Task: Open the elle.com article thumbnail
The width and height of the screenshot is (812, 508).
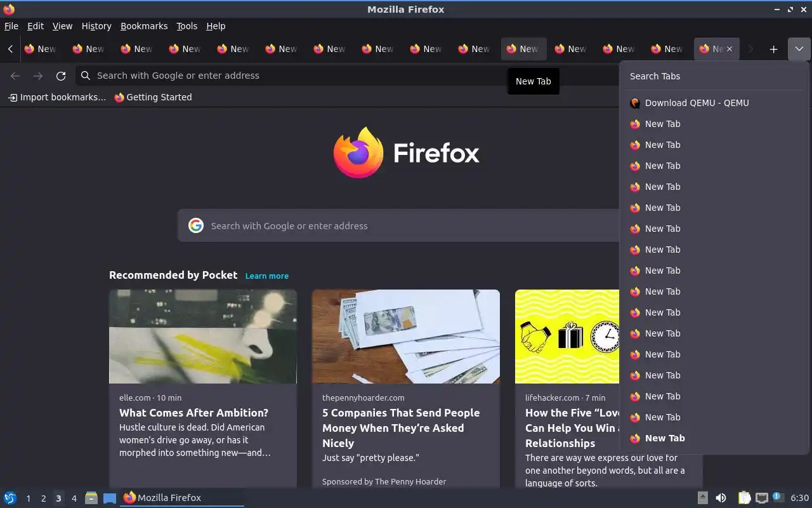Action: [203, 337]
